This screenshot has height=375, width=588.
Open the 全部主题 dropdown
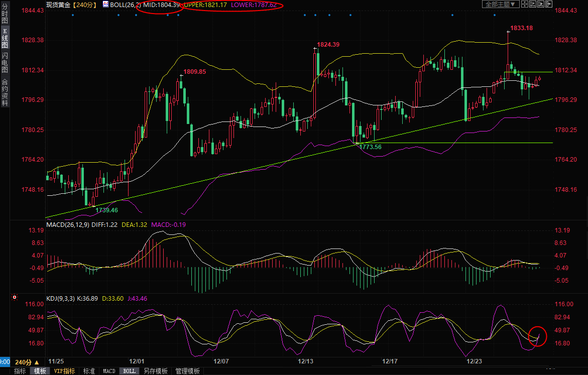[x=501, y=4]
